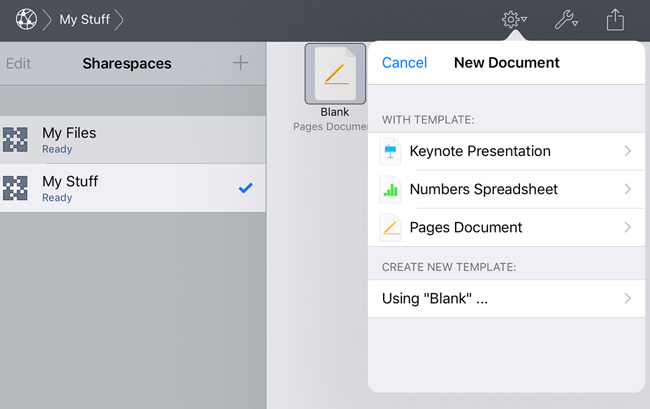
Task: Select Pages Document template
Action: [x=506, y=227]
